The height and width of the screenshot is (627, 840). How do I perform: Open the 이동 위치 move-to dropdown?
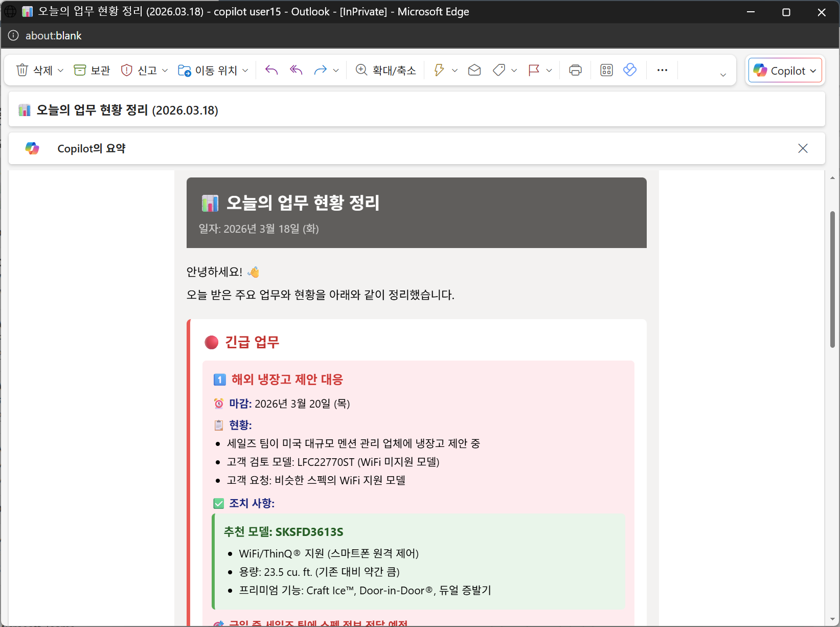pos(213,70)
